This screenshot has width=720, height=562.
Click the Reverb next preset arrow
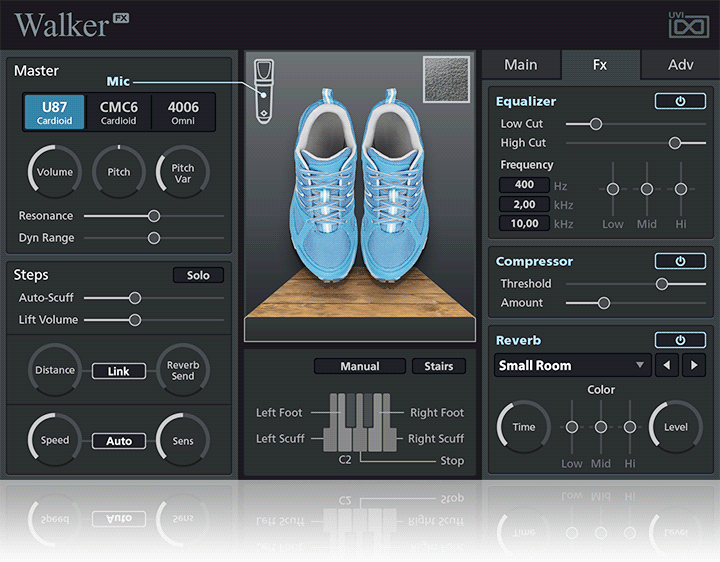pyautogui.click(x=693, y=366)
